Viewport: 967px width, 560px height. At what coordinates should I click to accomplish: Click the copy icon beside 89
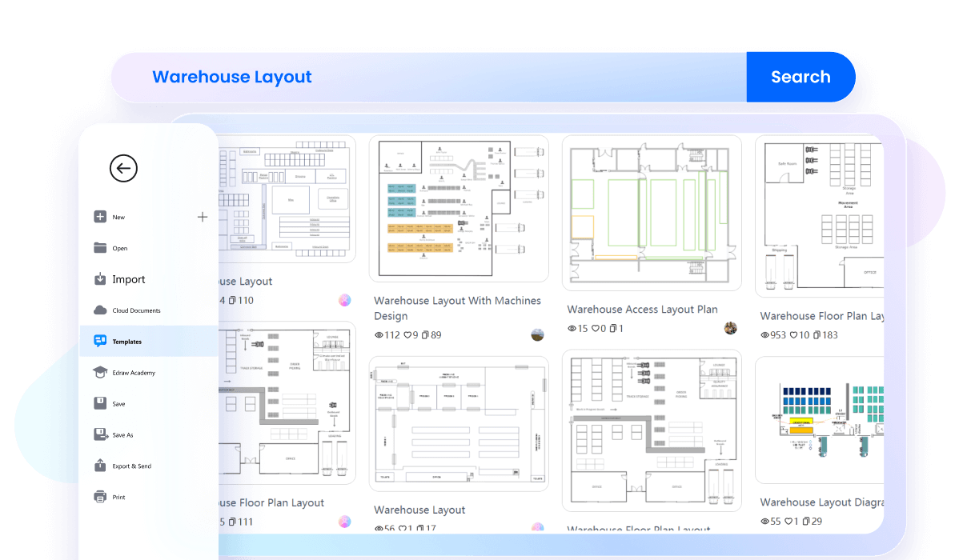coord(425,335)
